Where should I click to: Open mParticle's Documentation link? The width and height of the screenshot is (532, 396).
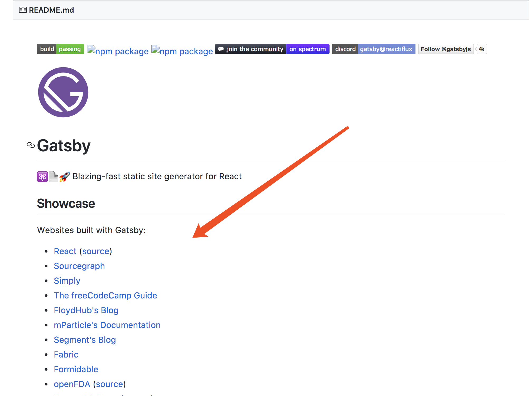(107, 325)
